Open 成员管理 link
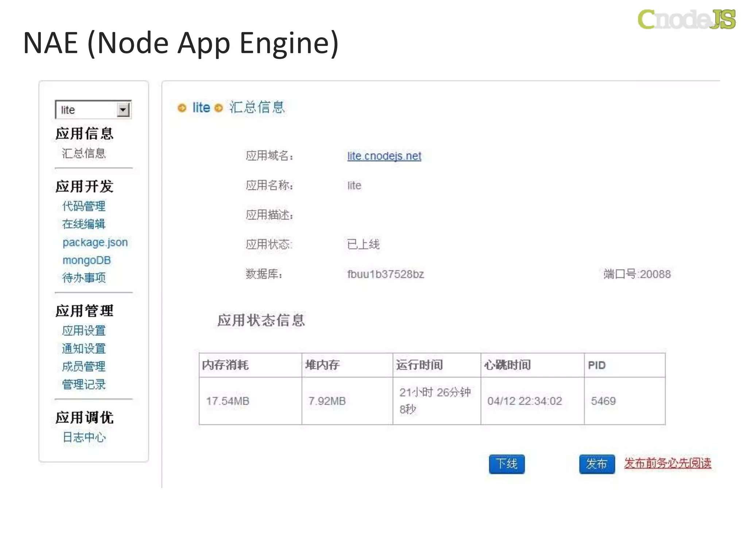Screen dimensions: 747x560 coord(84,366)
